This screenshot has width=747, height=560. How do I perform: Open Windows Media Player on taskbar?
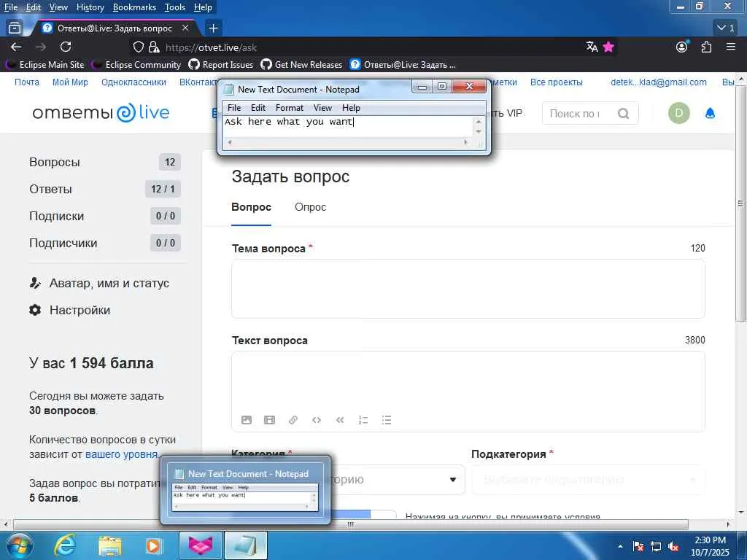(153, 545)
